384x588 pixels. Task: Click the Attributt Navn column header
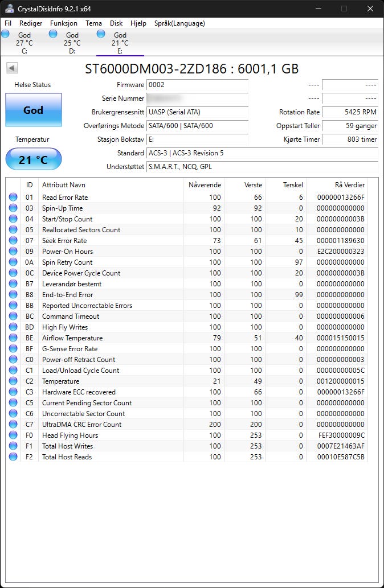coord(111,185)
